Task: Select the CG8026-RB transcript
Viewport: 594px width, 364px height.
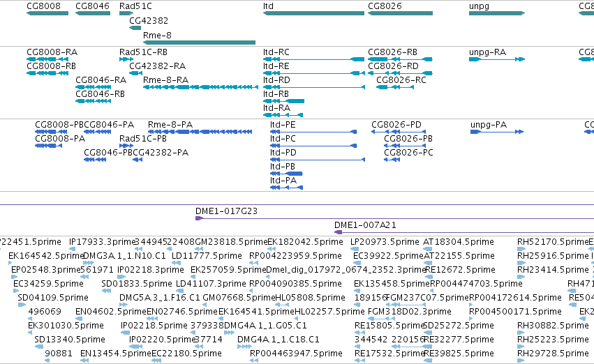Action: pos(400,59)
